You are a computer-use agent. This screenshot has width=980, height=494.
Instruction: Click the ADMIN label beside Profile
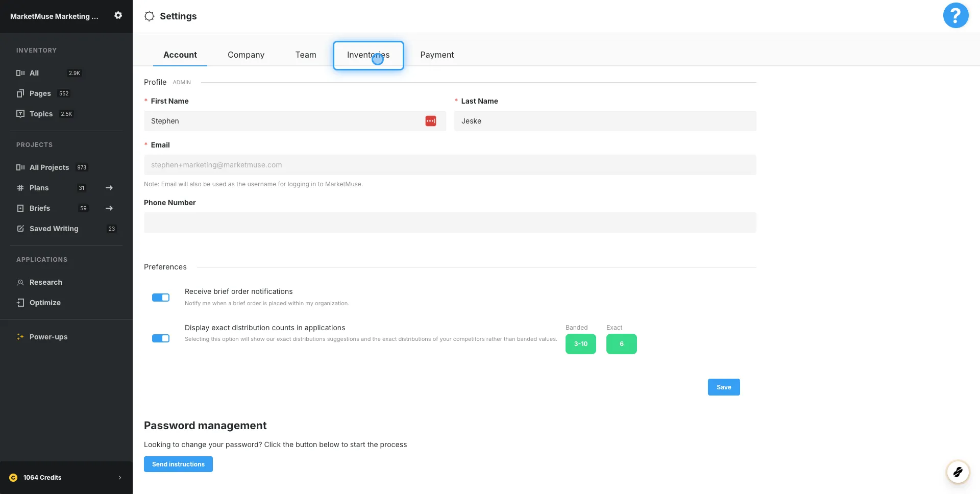[x=182, y=82]
